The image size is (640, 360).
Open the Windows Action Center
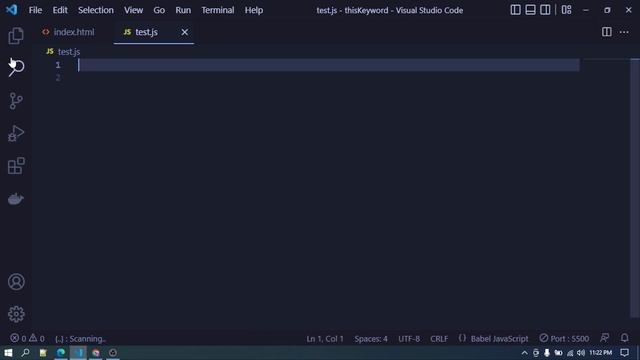[624, 353]
